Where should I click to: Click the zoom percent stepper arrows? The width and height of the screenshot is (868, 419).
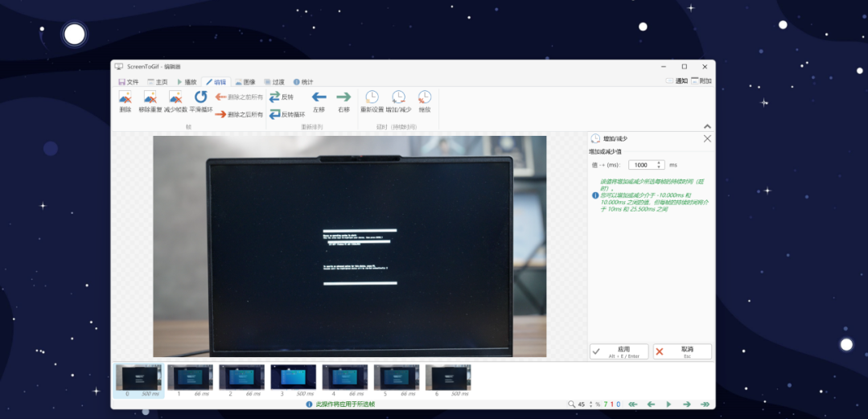pos(590,405)
